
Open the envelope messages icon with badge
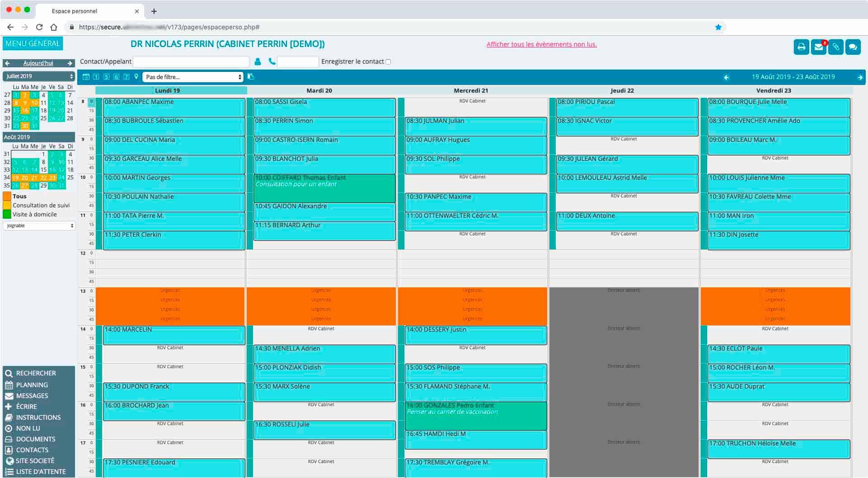(x=818, y=47)
